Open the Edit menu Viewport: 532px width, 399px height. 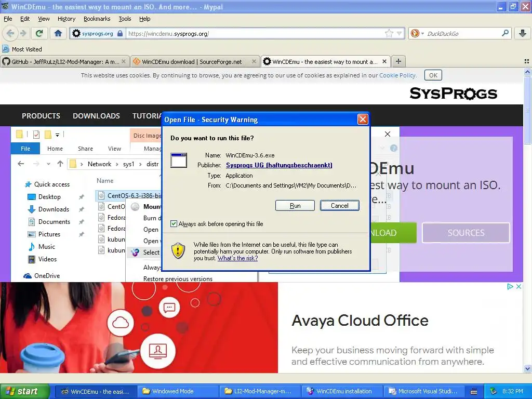25,19
